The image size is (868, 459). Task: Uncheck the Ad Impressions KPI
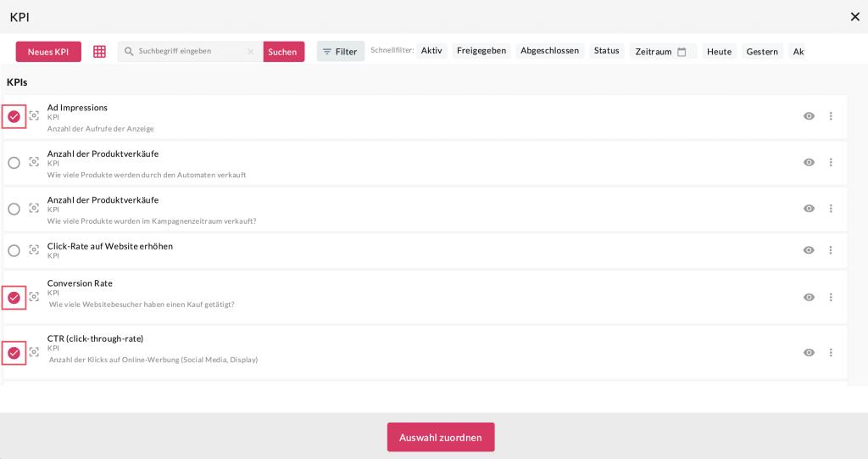pyautogui.click(x=14, y=116)
